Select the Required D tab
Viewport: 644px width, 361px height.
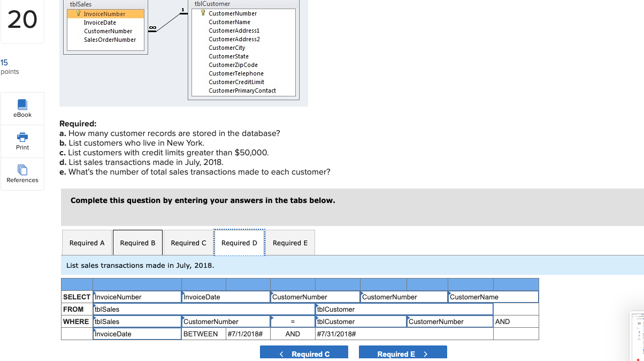pyautogui.click(x=239, y=243)
